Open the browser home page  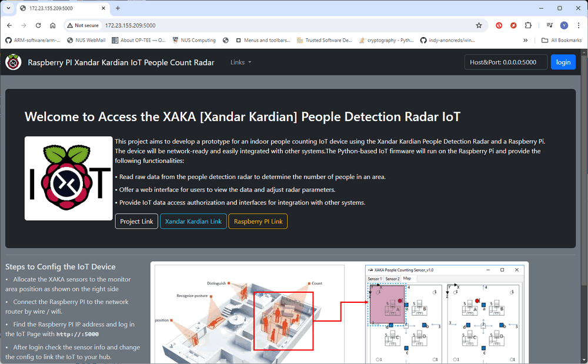tap(53, 25)
